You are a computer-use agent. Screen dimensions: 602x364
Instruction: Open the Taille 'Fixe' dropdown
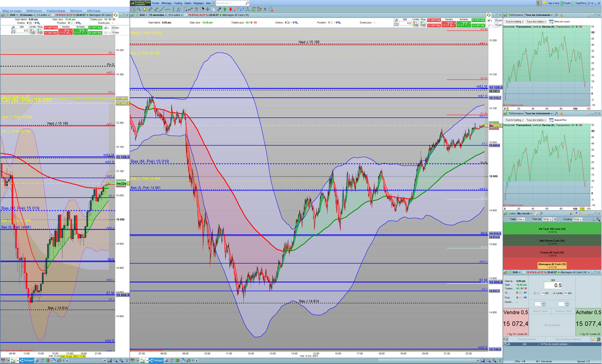point(521,219)
